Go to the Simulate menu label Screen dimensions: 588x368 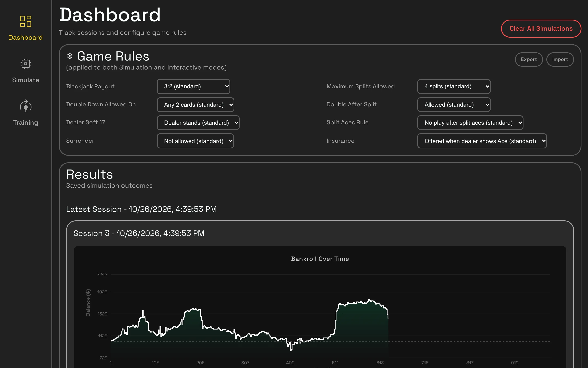coord(26,80)
